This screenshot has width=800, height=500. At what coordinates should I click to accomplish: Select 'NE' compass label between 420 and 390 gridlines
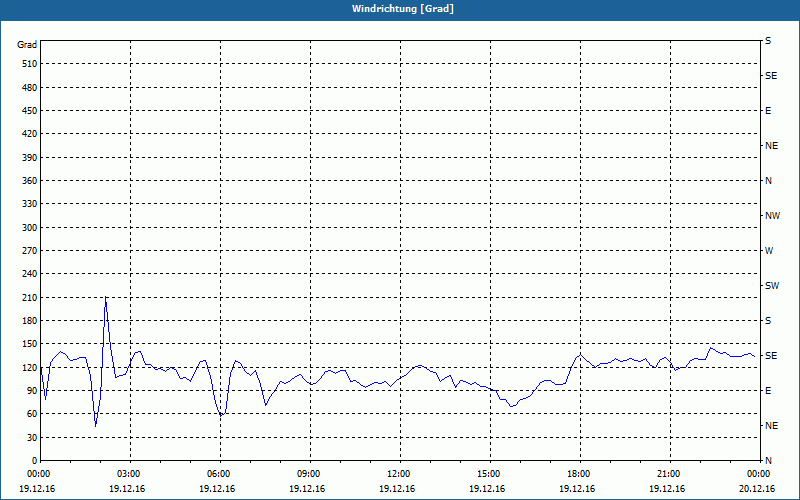[771, 146]
